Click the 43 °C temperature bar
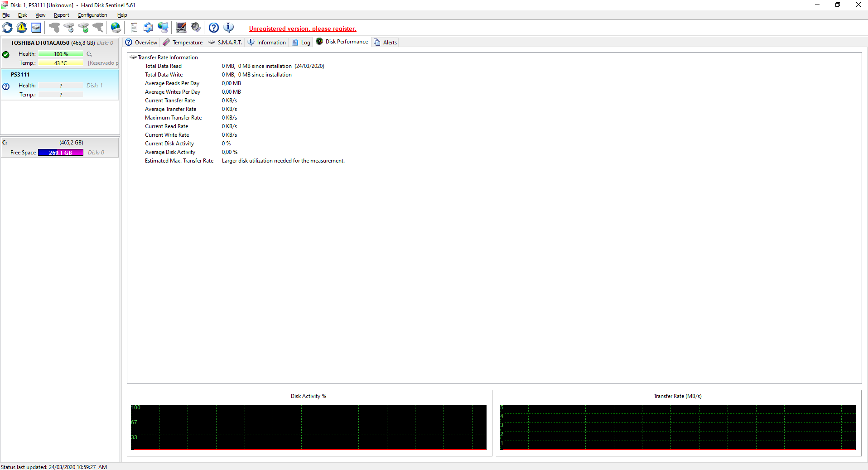This screenshot has width=868, height=470. click(61, 63)
